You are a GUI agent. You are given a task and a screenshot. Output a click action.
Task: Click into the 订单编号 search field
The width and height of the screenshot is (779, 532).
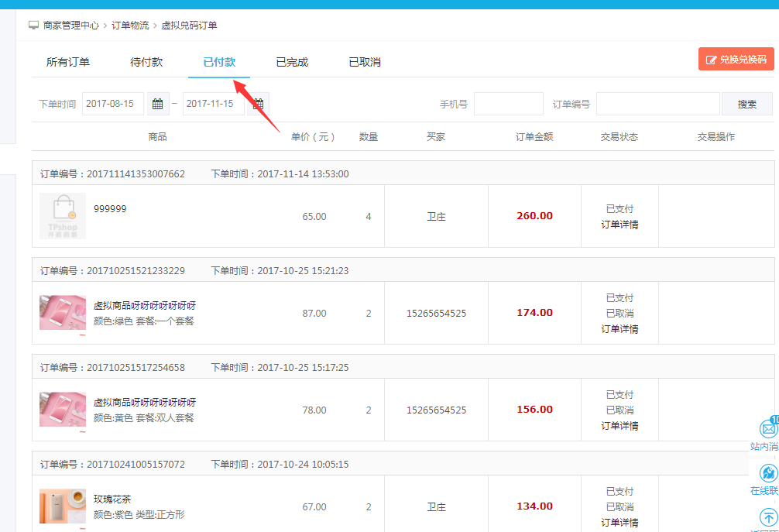click(658, 104)
